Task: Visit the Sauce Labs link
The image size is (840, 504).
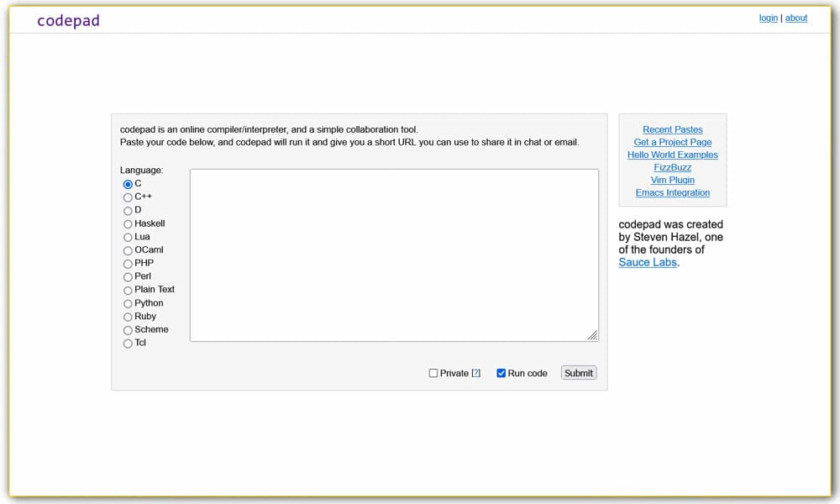Action: coord(648,262)
